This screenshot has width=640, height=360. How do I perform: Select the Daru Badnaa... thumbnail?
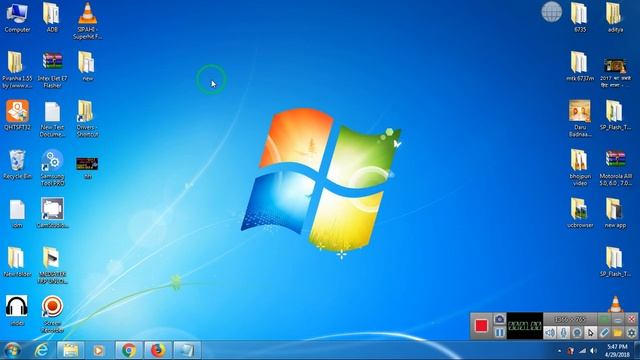click(580, 119)
